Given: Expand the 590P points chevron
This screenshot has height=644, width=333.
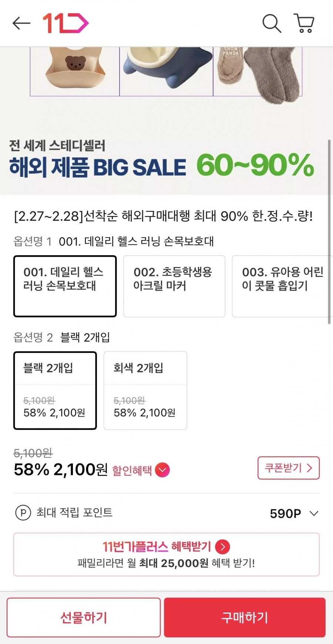Looking at the screenshot, I should (314, 513).
